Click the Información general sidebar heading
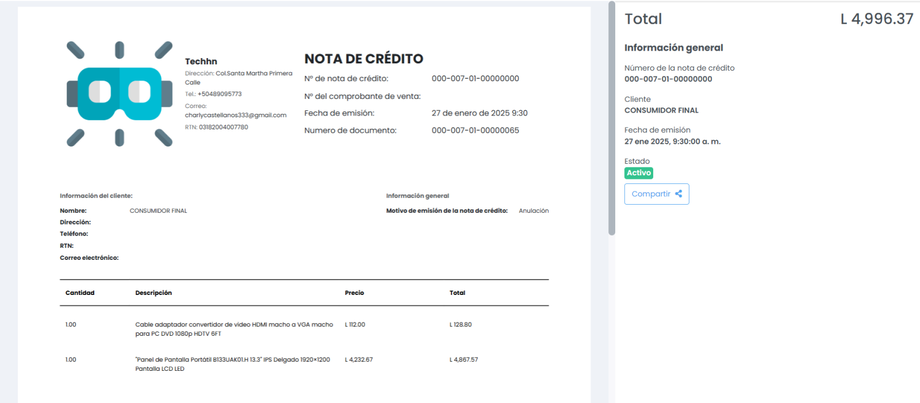The image size is (920, 403). click(x=674, y=48)
